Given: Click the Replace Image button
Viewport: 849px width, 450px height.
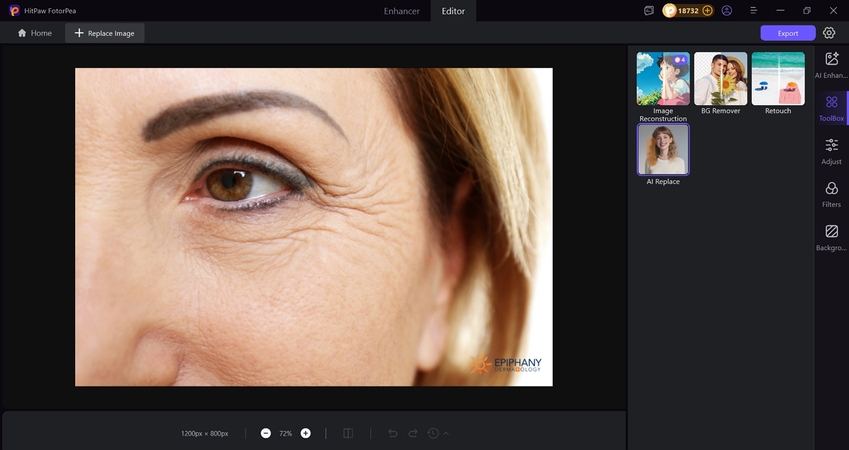Looking at the screenshot, I should click(x=106, y=33).
